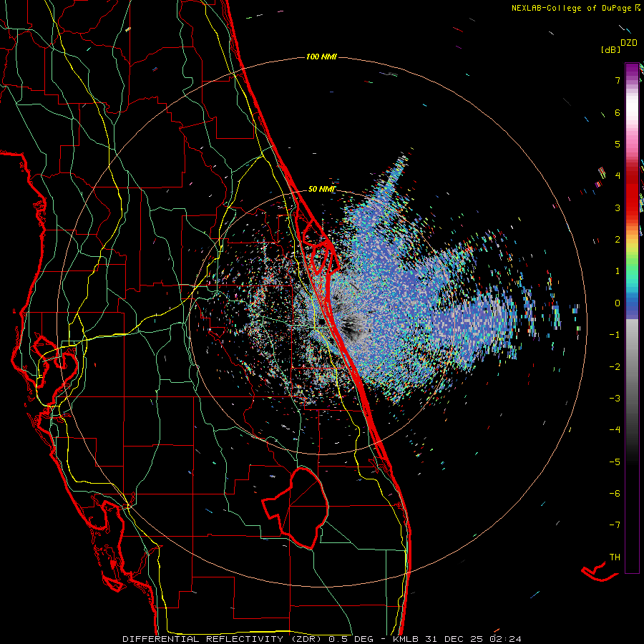Click the Differential Reflectivity (ZDR) caption text
Screen dimensions: 644x644
click(224, 639)
